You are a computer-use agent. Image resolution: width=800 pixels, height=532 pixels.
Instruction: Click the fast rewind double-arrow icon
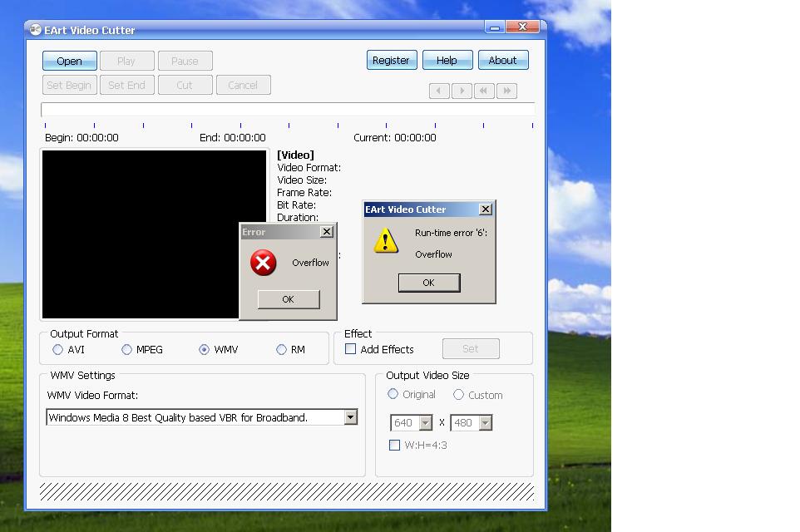pos(484,91)
